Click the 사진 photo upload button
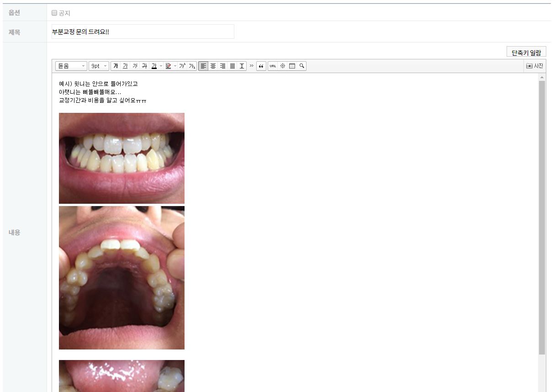 coord(535,66)
